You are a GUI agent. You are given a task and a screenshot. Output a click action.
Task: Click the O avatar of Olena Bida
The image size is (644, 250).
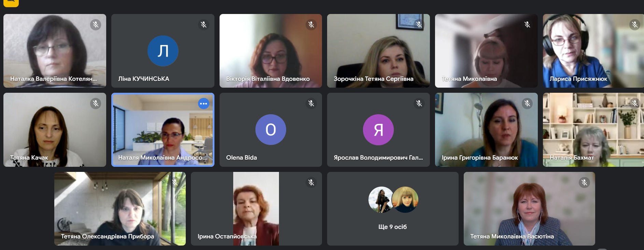271,130
